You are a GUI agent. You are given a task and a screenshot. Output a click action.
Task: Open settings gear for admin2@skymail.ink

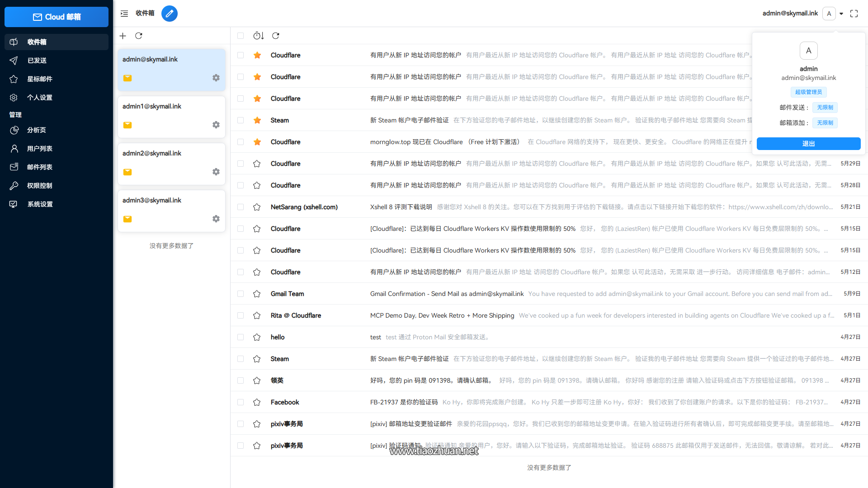pos(216,172)
